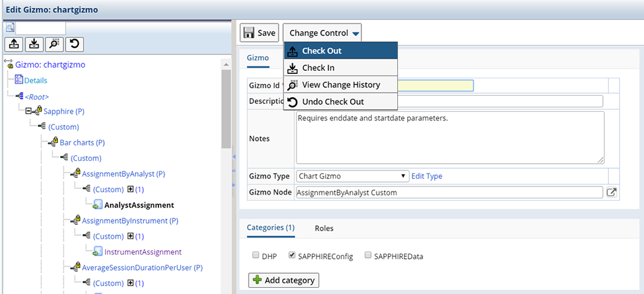644x294 pixels.
Task: Switch to the Categories (1) tab
Action: (x=270, y=227)
